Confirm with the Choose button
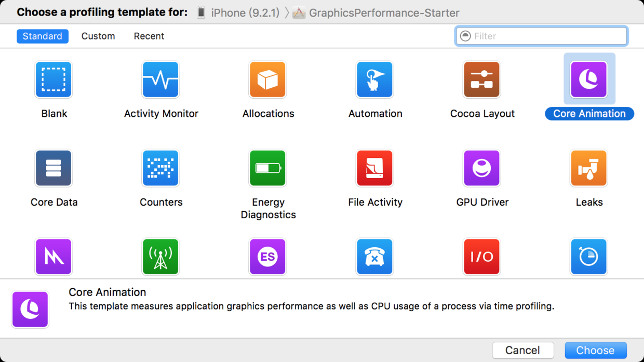This screenshot has height=362, width=644. click(595, 350)
